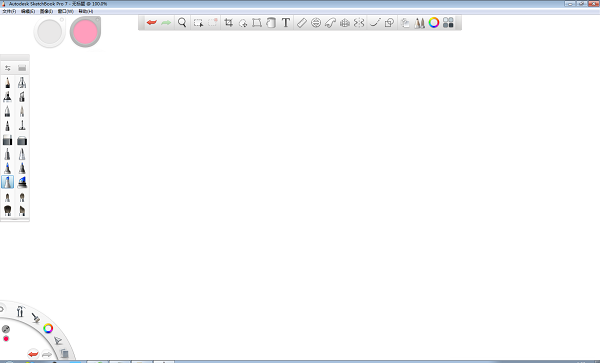Toggle the Ellipse guide tool
The image size is (600, 363).
point(316,23)
